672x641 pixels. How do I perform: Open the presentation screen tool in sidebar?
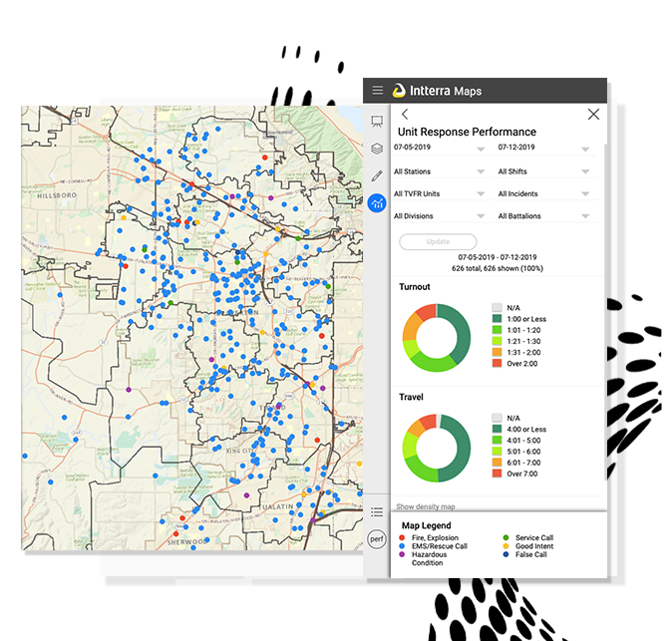tap(377, 122)
